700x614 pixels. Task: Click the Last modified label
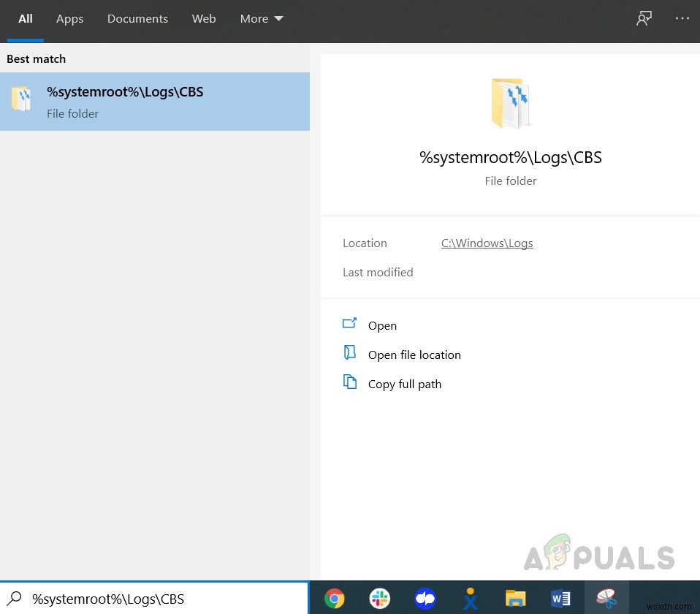(x=378, y=273)
